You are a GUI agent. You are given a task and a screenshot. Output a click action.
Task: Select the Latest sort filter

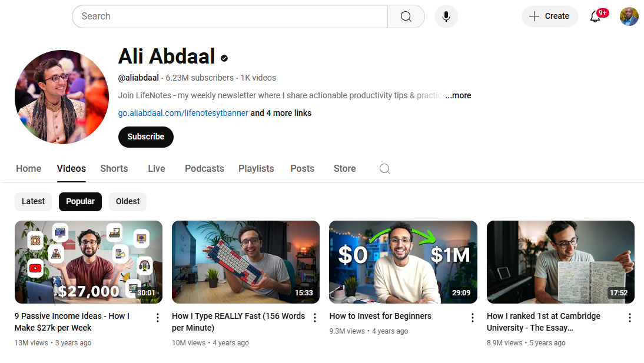pos(33,201)
